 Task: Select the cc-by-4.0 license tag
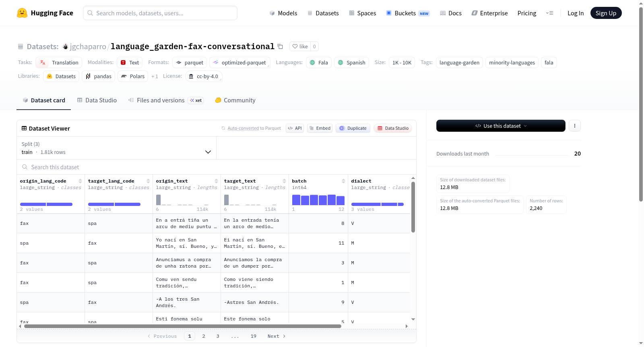[204, 76]
